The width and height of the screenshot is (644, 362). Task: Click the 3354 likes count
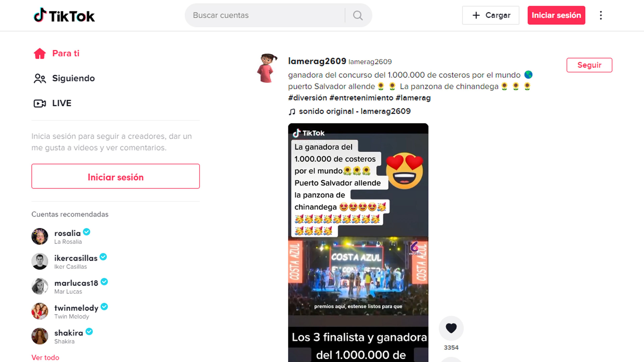click(x=451, y=348)
